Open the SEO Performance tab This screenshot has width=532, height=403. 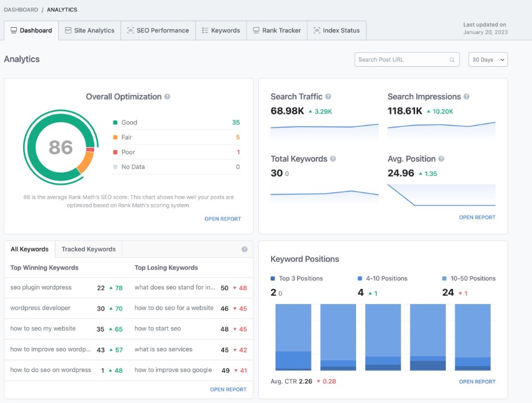158,30
